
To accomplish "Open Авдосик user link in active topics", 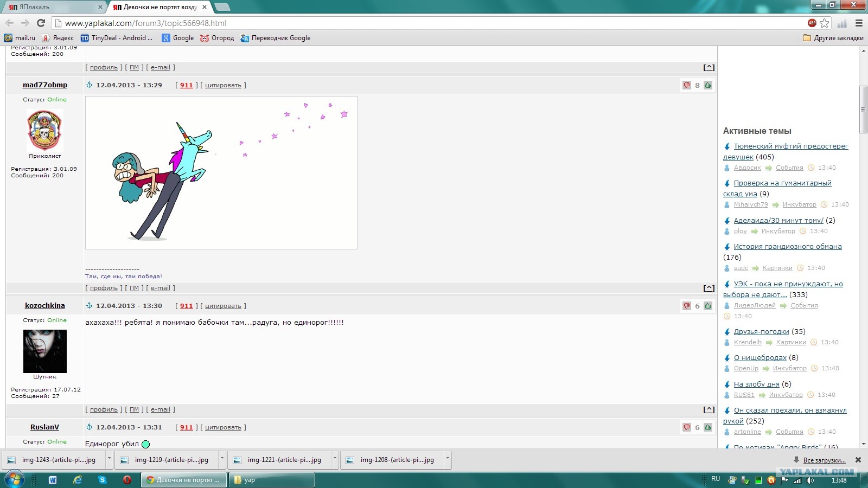I will 748,168.
